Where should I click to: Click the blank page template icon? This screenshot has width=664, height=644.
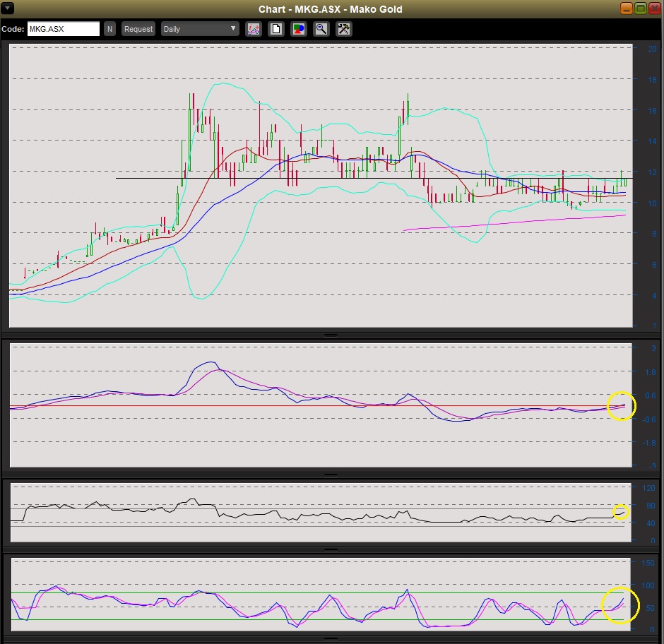coord(276,29)
